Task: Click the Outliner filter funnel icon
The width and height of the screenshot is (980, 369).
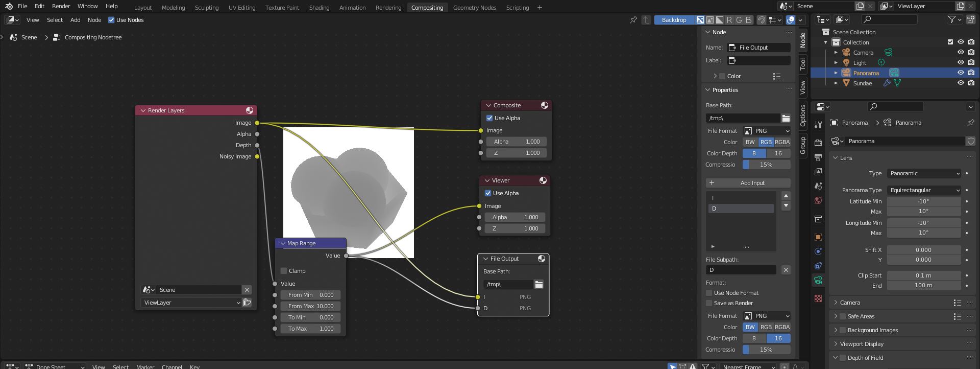Action: [951, 19]
